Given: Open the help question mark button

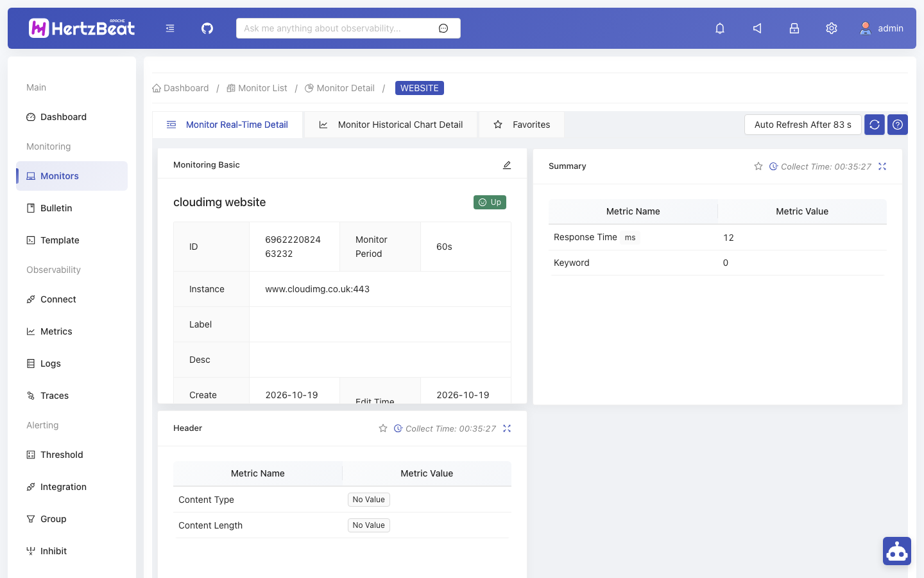Looking at the screenshot, I should click(898, 125).
